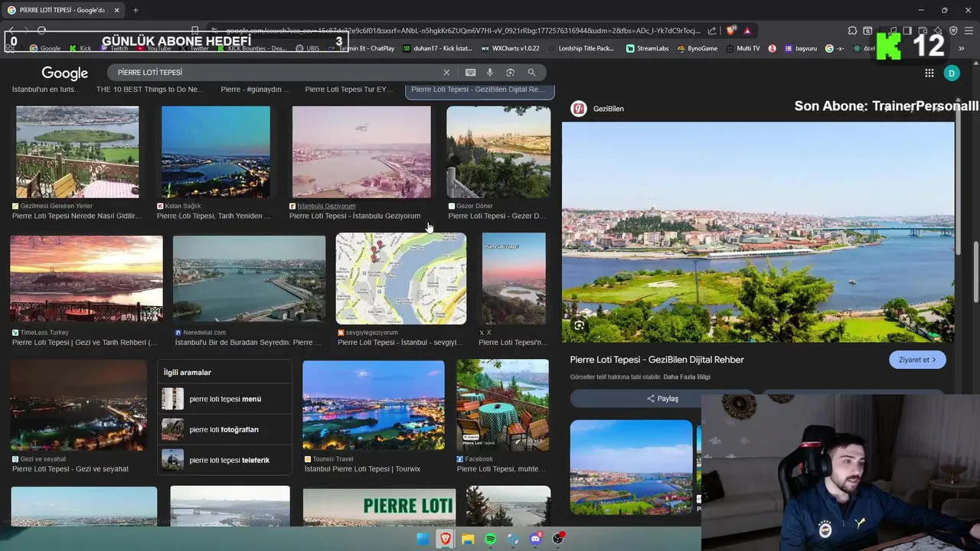The height and width of the screenshot is (551, 980).
Task: Open OBS Studio from the taskbar
Action: pos(558,539)
